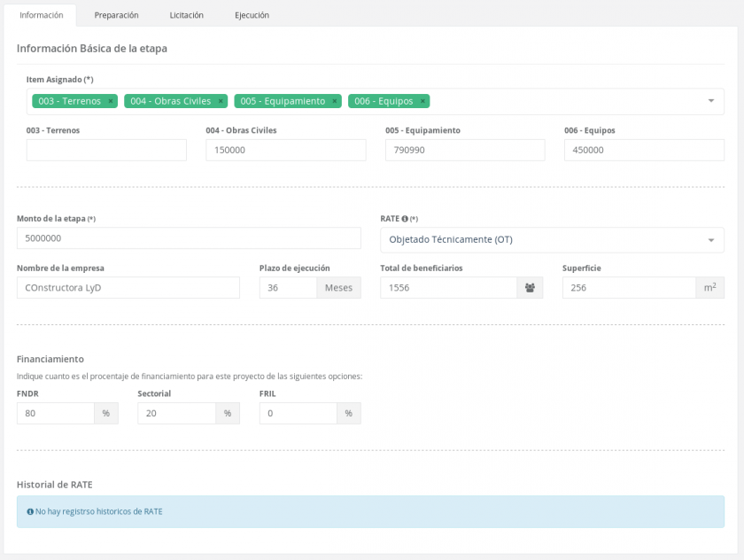Open the Item Asignado dropdown
Screen dimensions: 744x560
711,101
